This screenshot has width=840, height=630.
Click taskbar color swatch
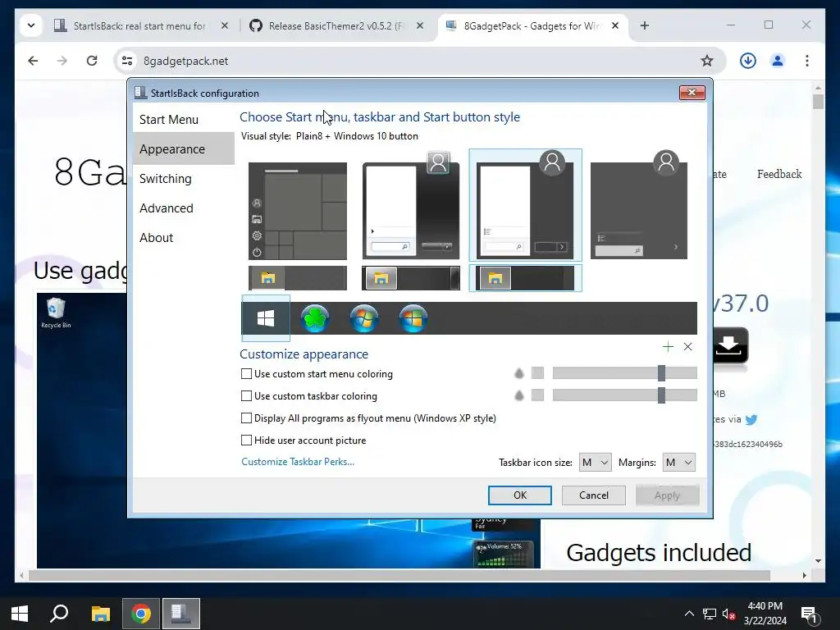[538, 395]
